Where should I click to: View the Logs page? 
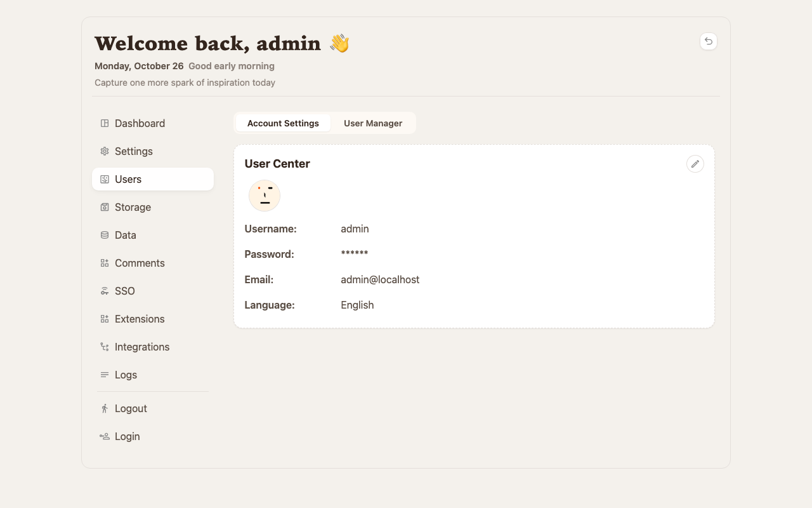click(x=153, y=375)
